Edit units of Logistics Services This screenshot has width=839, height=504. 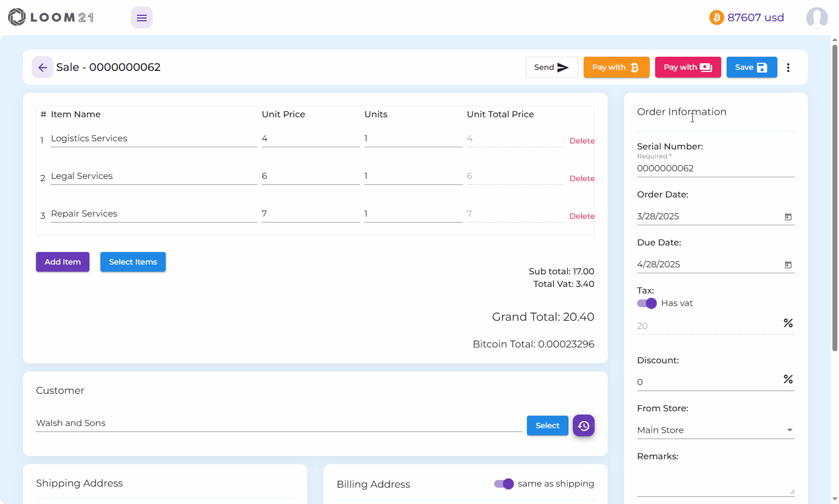[413, 139]
